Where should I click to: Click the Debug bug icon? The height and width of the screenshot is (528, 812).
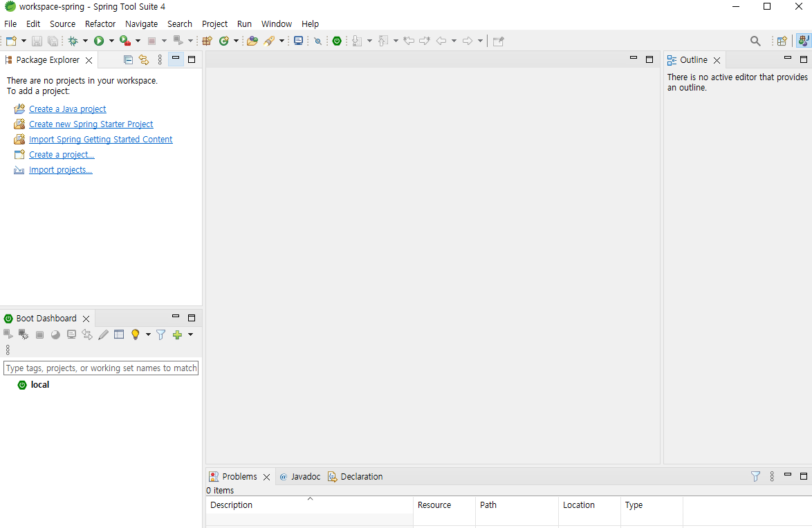coord(73,41)
